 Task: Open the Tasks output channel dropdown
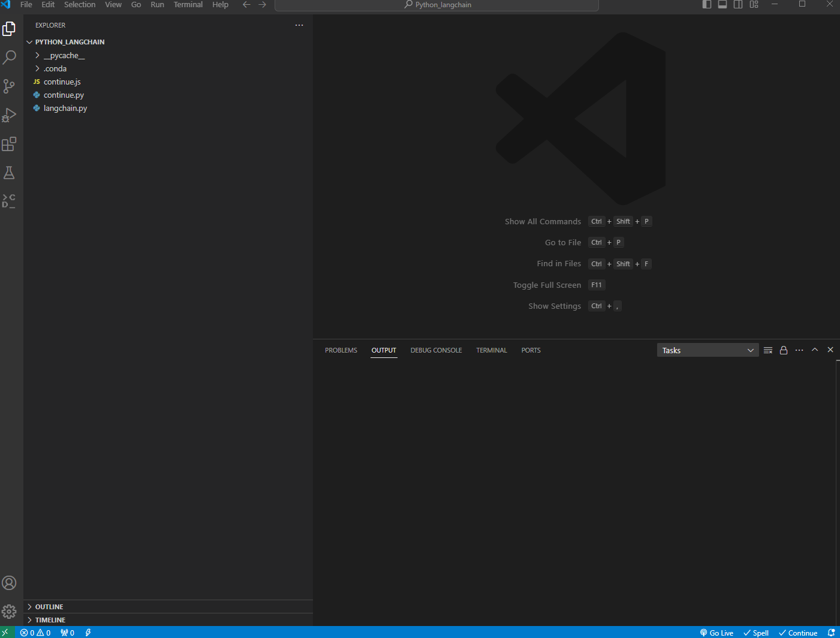pos(708,350)
